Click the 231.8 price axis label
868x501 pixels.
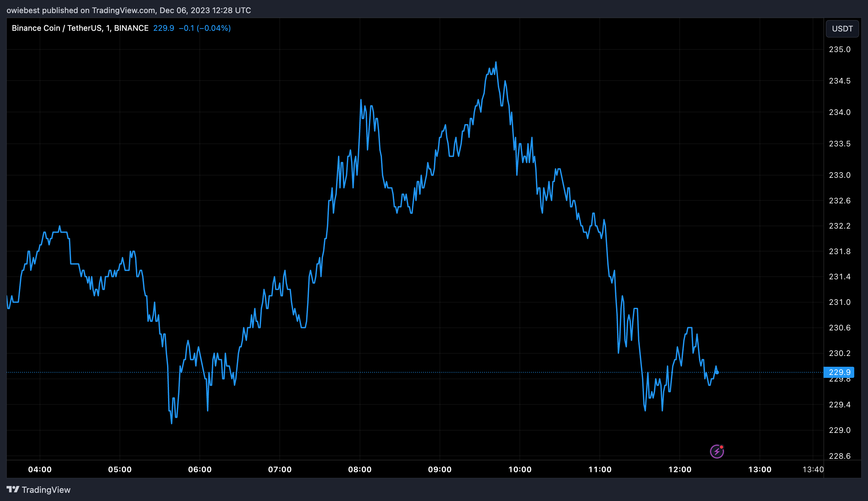[840, 251]
